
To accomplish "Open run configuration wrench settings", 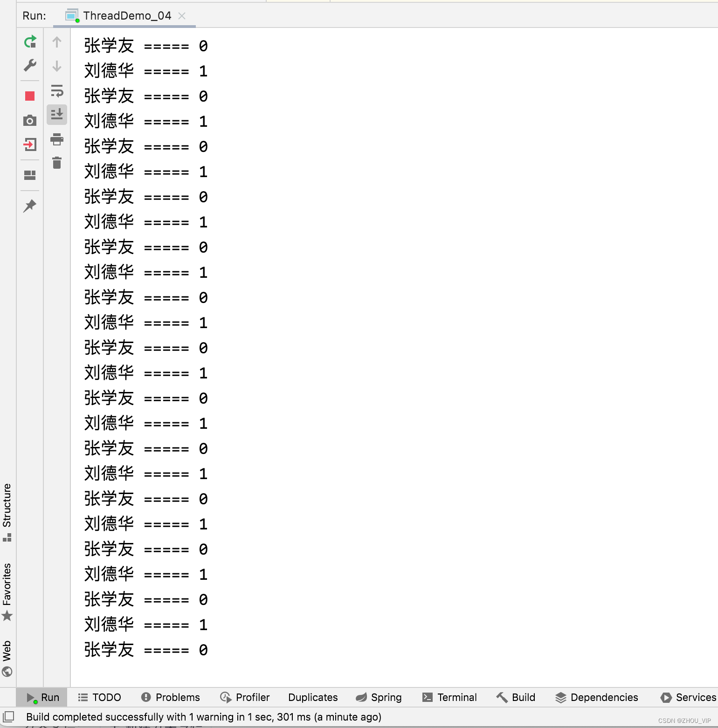I will tap(30, 65).
